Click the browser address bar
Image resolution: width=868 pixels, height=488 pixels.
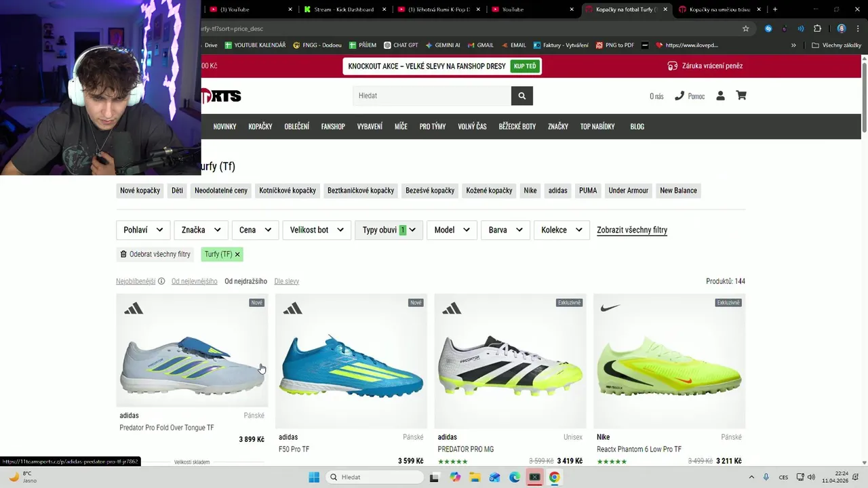(468, 28)
